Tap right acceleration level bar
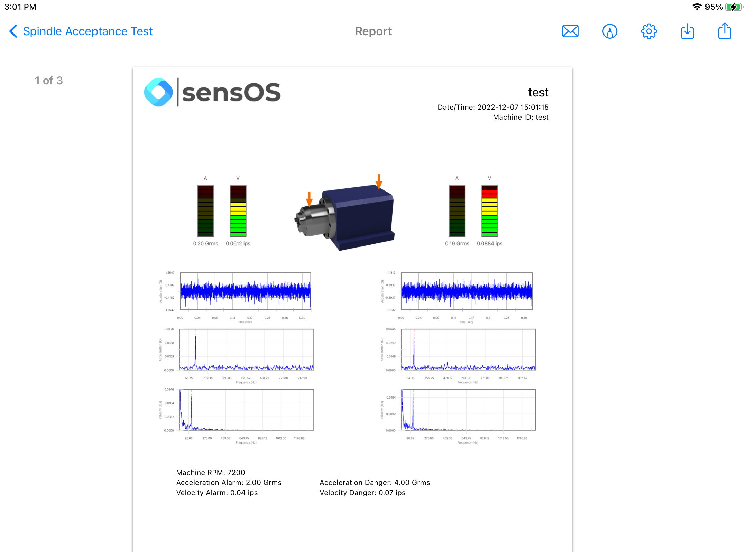 tap(457, 211)
